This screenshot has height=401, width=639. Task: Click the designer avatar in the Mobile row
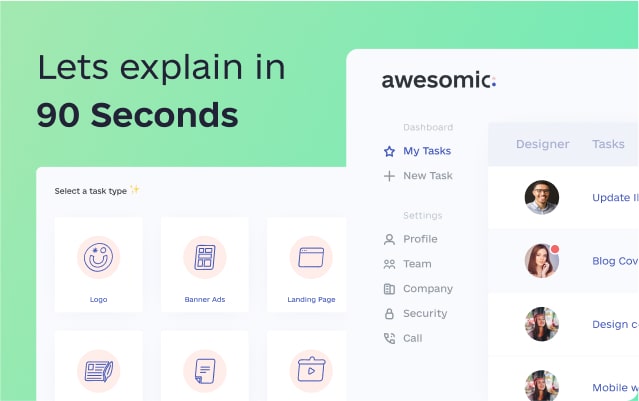tap(542, 386)
